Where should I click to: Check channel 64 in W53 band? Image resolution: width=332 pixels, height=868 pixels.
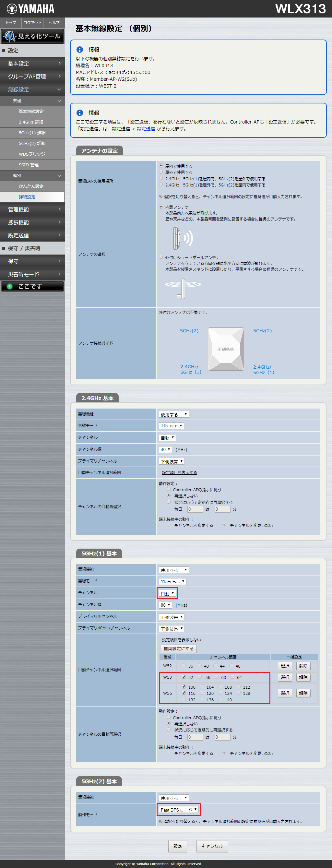point(232,677)
